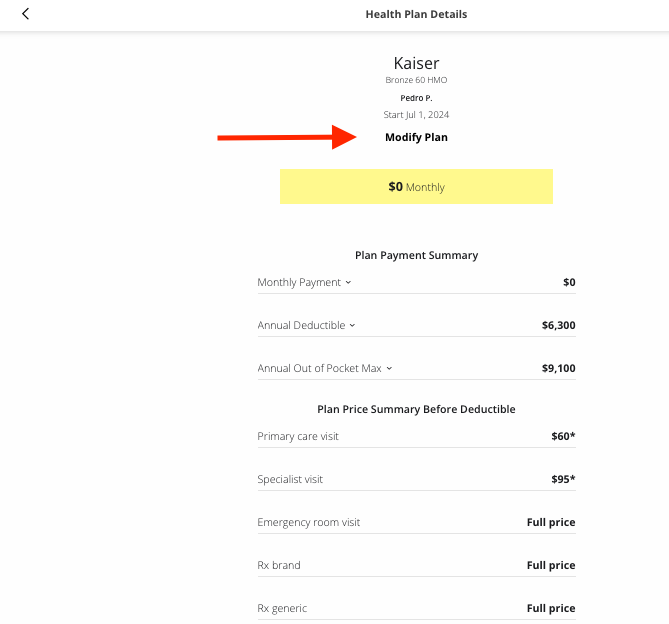The height and width of the screenshot is (624, 669).
Task: Expand the Monthly Payment chevron
Action: [x=348, y=282]
